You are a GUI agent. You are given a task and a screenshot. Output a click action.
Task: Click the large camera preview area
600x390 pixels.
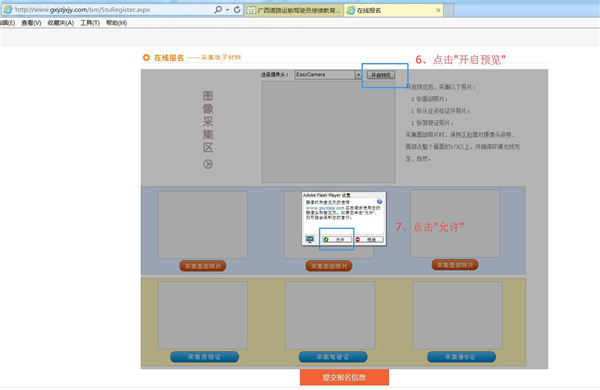pos(328,132)
